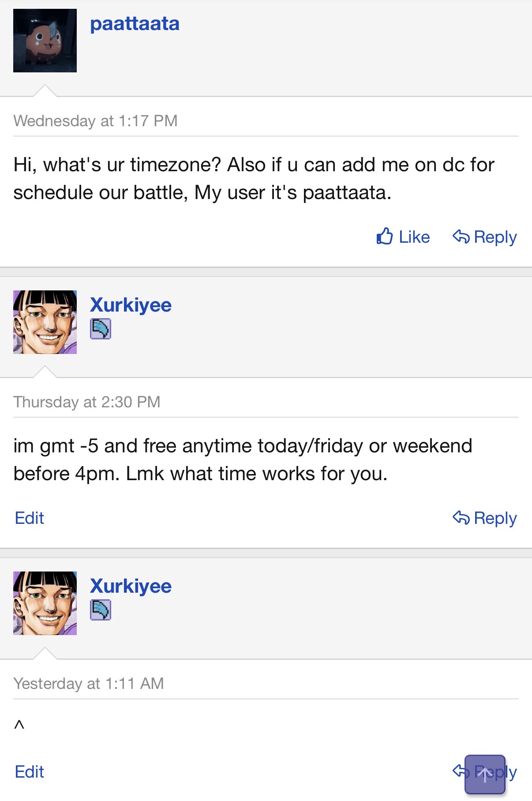Edit the '^' post from Yesterday

click(30, 772)
